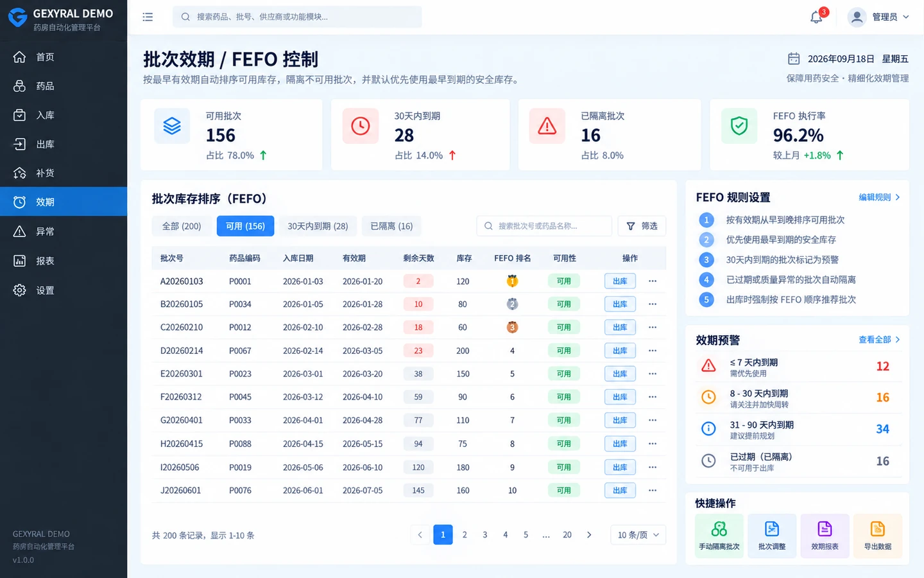Jump to page 20 of the batch list
The image size is (924, 578).
567,535
